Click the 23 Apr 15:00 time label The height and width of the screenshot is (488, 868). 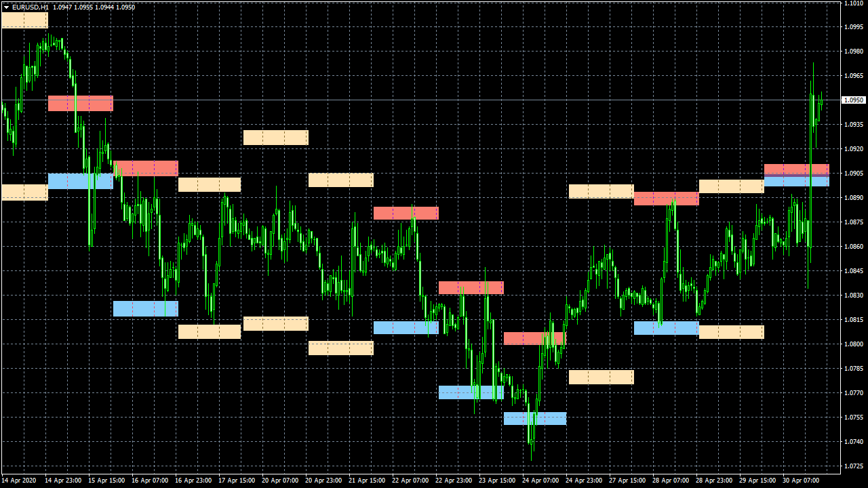pos(497,481)
